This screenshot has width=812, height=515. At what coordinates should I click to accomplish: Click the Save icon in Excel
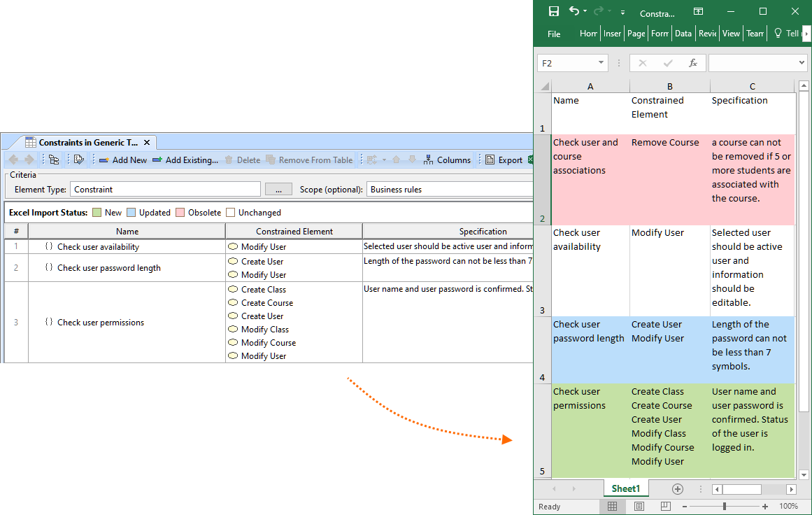tap(554, 11)
